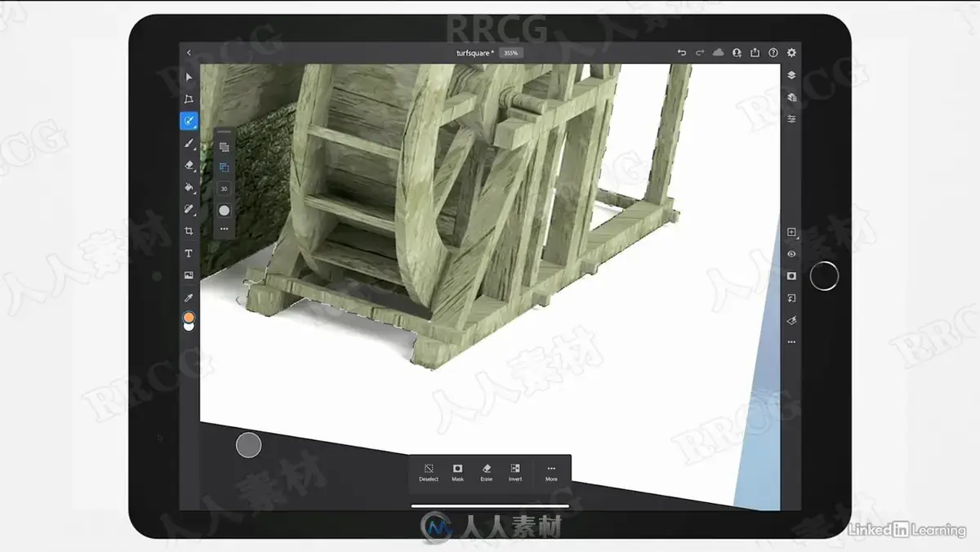Image resolution: width=980 pixels, height=552 pixels.
Task: Open brush hardness circle option
Action: click(x=225, y=210)
